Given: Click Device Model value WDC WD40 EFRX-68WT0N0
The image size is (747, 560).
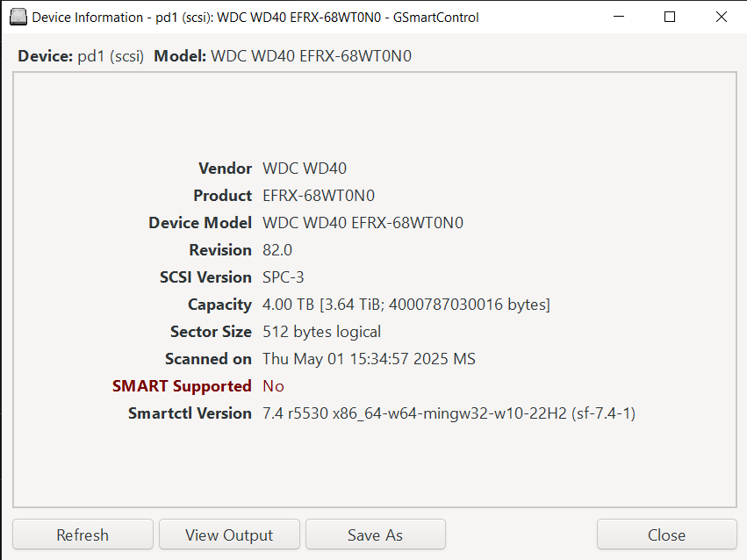Looking at the screenshot, I should click(363, 223).
